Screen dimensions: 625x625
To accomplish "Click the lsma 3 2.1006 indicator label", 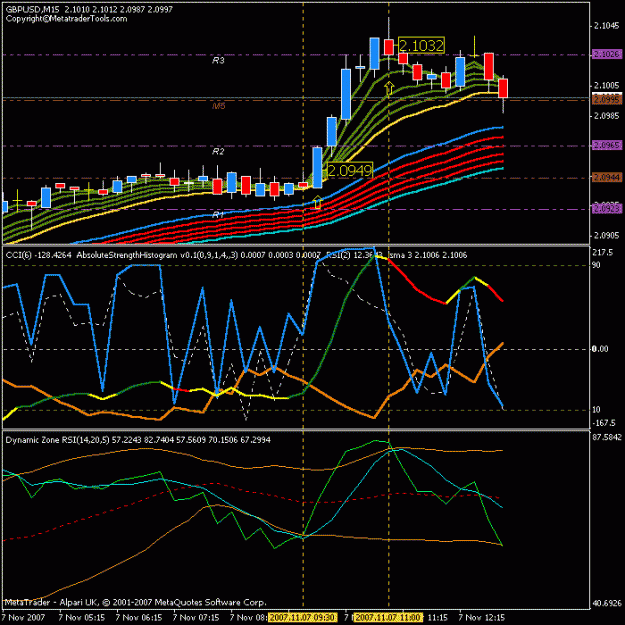I will coord(427,255).
